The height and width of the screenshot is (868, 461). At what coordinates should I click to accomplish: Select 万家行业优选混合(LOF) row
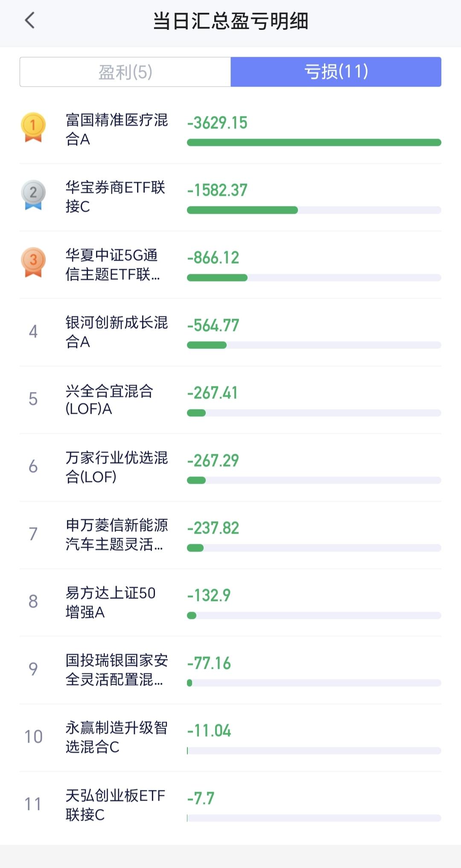tap(230, 467)
